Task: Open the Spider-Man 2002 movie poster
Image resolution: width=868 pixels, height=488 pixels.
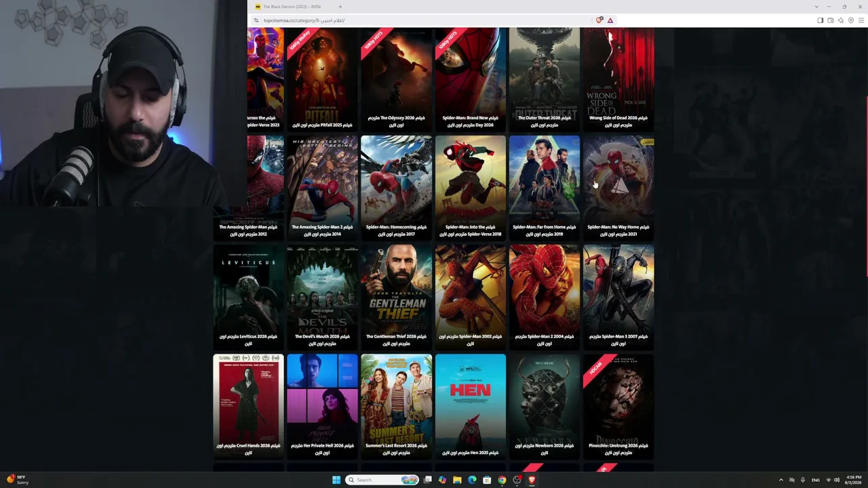Action: tap(471, 297)
